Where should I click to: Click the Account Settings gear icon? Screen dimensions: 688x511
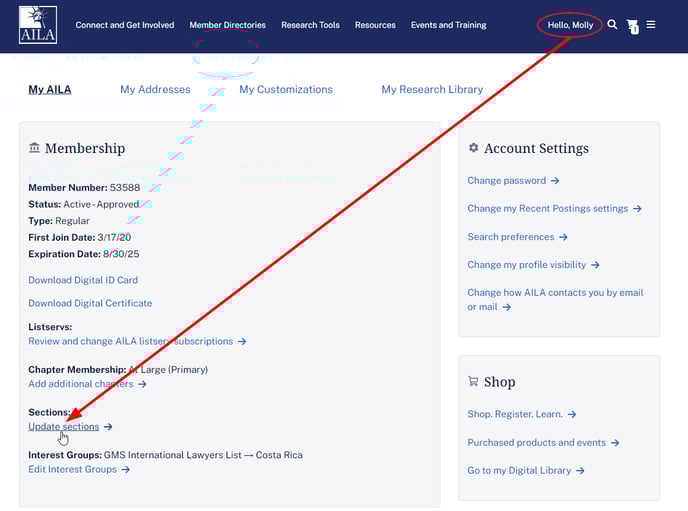(473, 148)
